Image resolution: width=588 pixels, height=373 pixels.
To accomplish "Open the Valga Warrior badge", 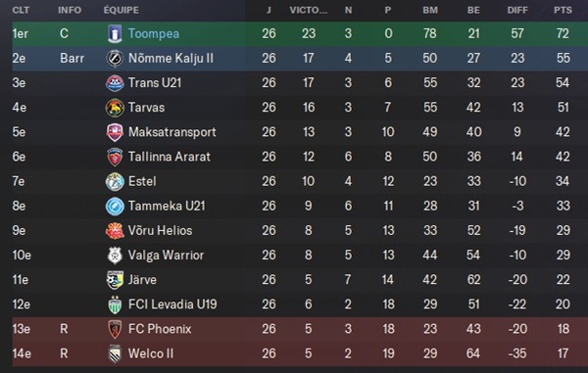I will tap(115, 256).
